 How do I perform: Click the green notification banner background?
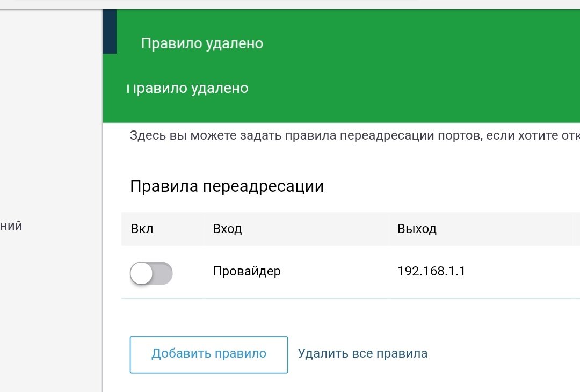point(407,67)
